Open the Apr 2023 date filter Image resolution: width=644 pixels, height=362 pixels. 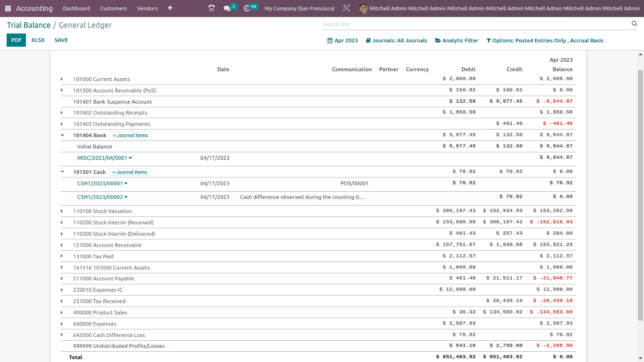[x=343, y=41]
